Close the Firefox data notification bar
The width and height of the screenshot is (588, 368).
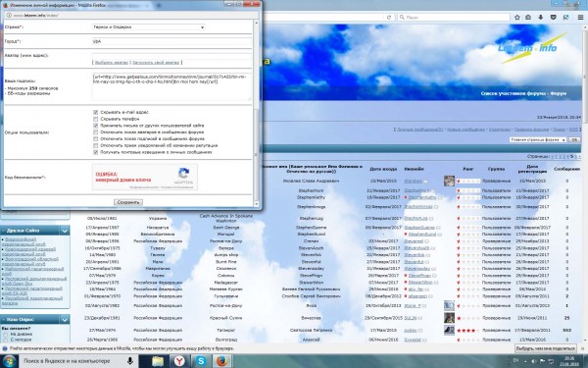click(583, 348)
